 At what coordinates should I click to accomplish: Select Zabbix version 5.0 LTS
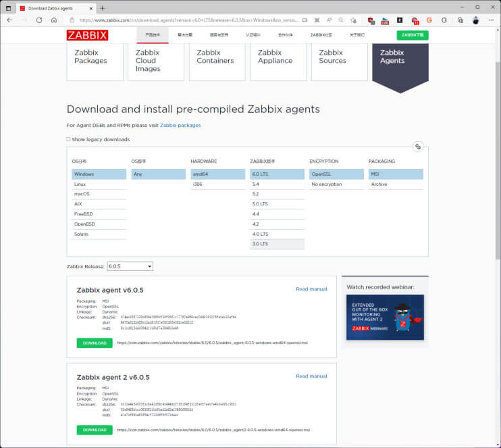pyautogui.click(x=277, y=204)
